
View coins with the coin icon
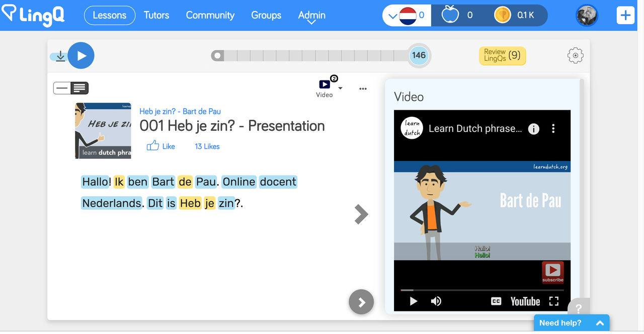point(502,15)
